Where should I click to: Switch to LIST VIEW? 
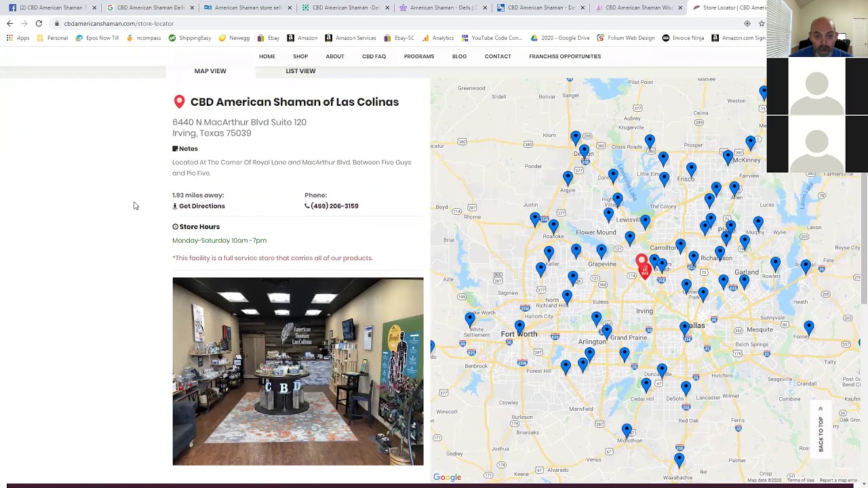(300, 71)
